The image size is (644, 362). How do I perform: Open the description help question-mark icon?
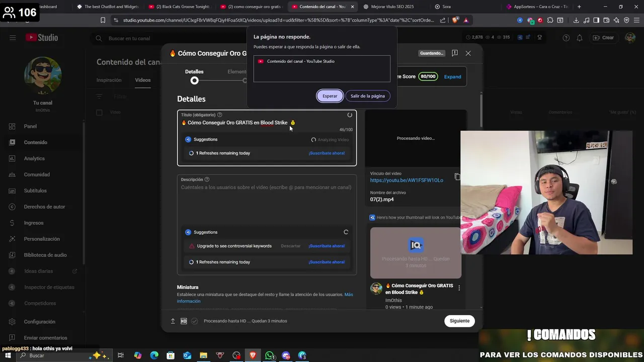pos(207,179)
